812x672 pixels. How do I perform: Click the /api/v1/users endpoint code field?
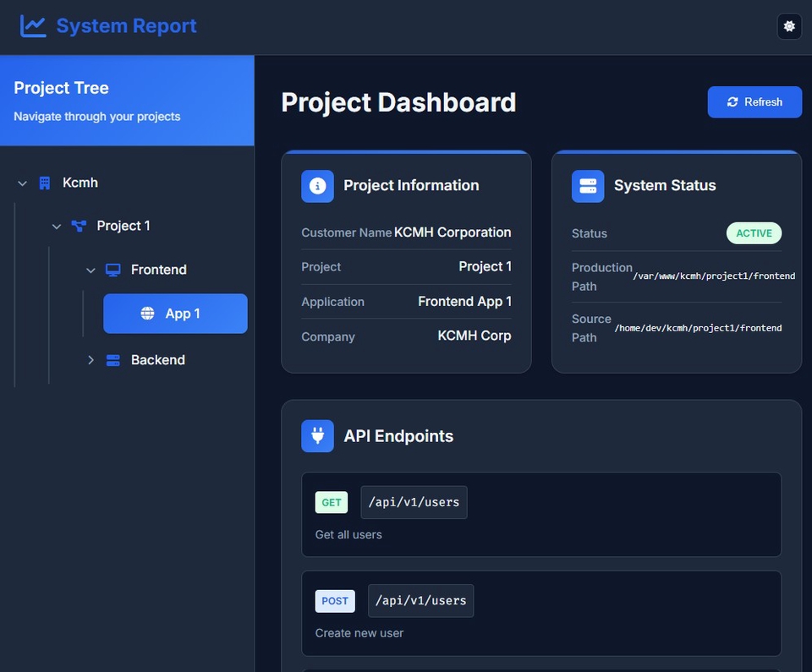click(x=414, y=501)
